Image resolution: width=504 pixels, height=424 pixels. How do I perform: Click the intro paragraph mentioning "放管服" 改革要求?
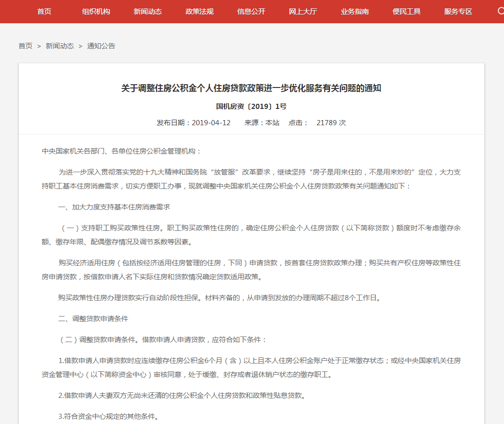coord(252,179)
